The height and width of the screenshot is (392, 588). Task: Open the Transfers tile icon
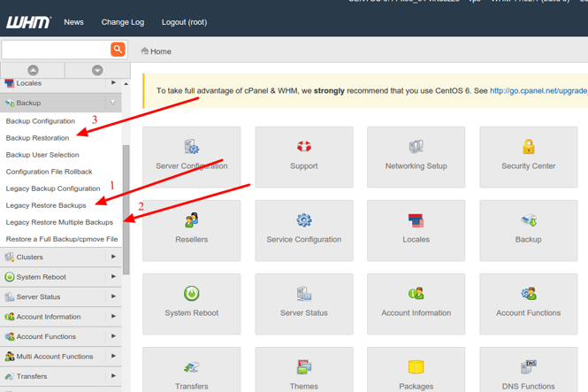point(192,367)
